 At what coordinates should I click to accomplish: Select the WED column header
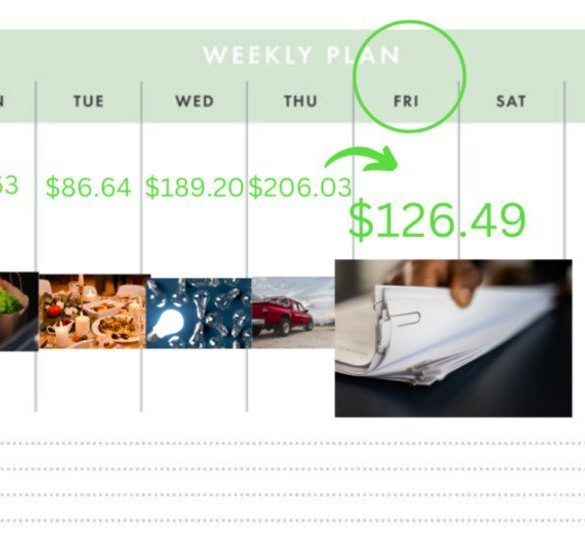point(195,101)
